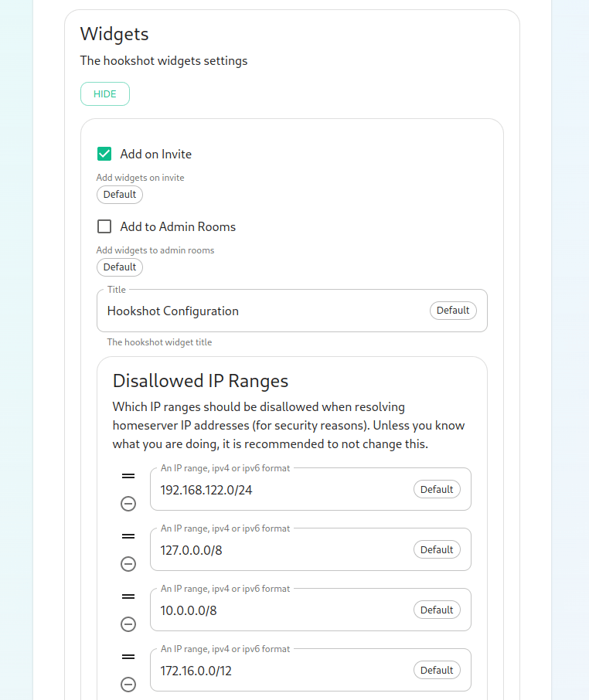Screen dimensions: 589x700
Task: Remove the 10.0.0.0/8 IP range
Action: click(128, 624)
